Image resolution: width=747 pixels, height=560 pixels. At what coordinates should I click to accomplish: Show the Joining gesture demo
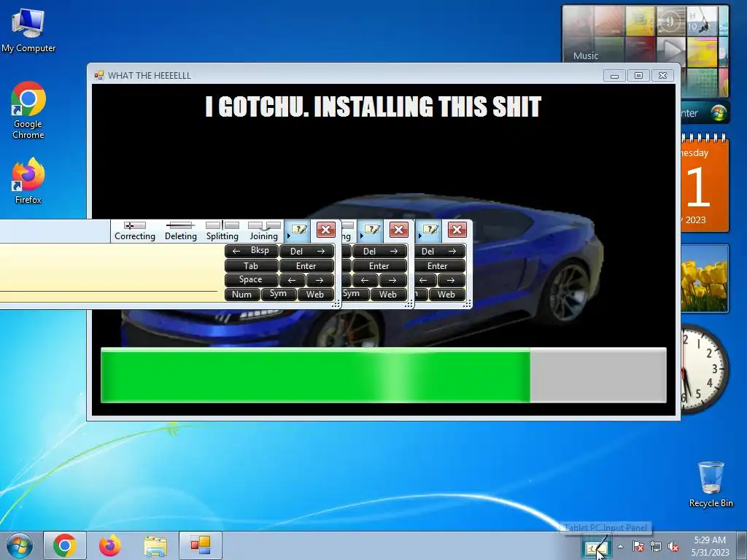264,231
